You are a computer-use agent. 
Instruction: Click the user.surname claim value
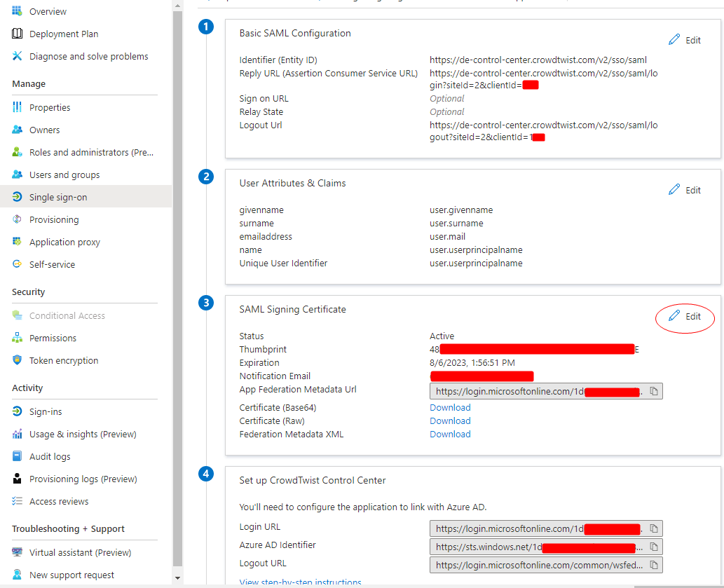[x=456, y=224]
